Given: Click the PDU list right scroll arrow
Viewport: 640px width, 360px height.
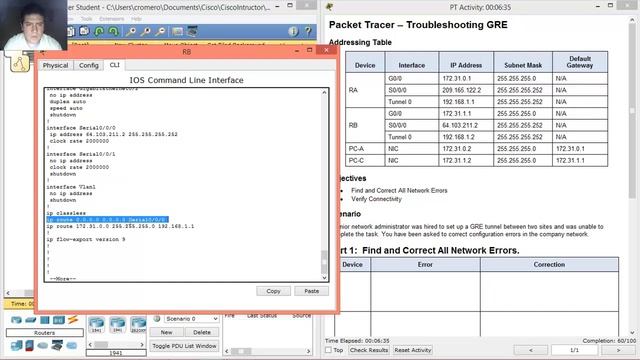Looking at the screenshot, I should tap(308, 351).
